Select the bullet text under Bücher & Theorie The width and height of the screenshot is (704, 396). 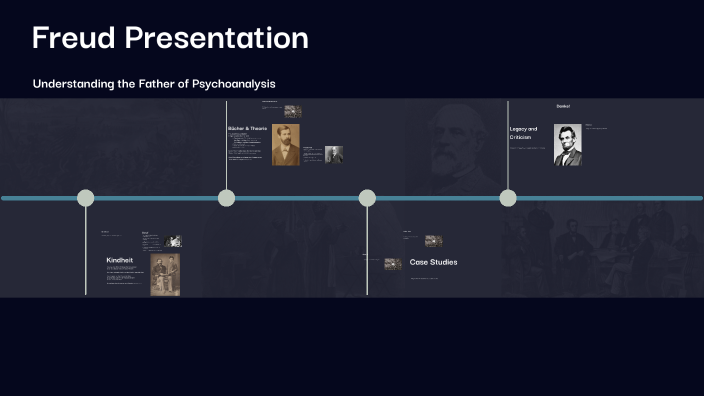click(x=245, y=146)
